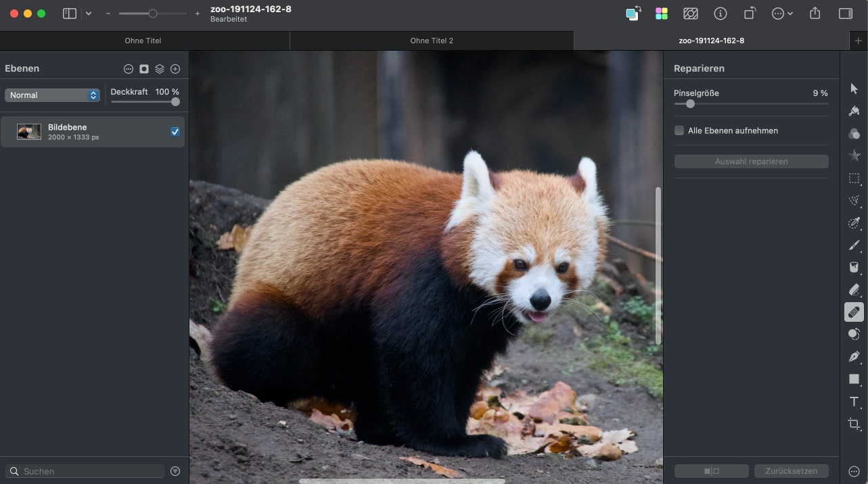The image size is (868, 484).
Task: Open the Normal blend mode dropdown
Action: 52,95
